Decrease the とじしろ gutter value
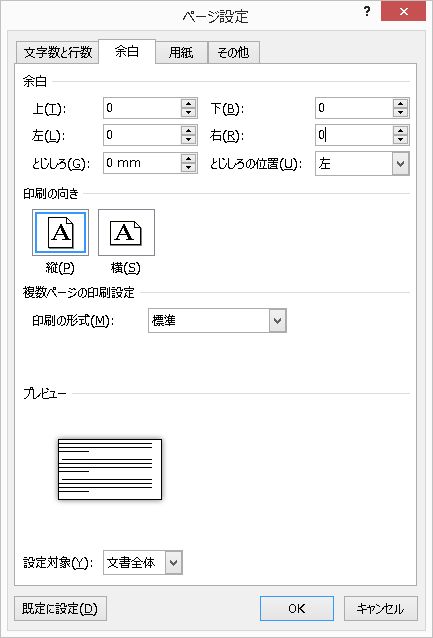Image resolution: width=433 pixels, height=638 pixels. (x=188, y=167)
